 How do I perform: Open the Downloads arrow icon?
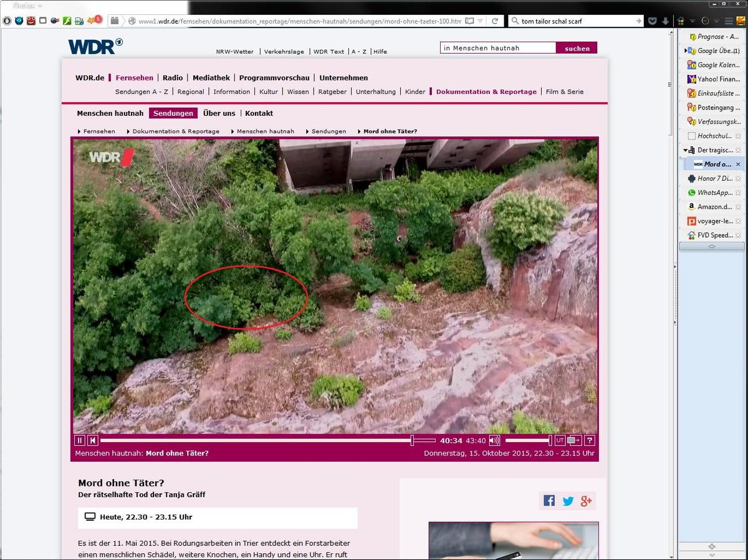(666, 21)
